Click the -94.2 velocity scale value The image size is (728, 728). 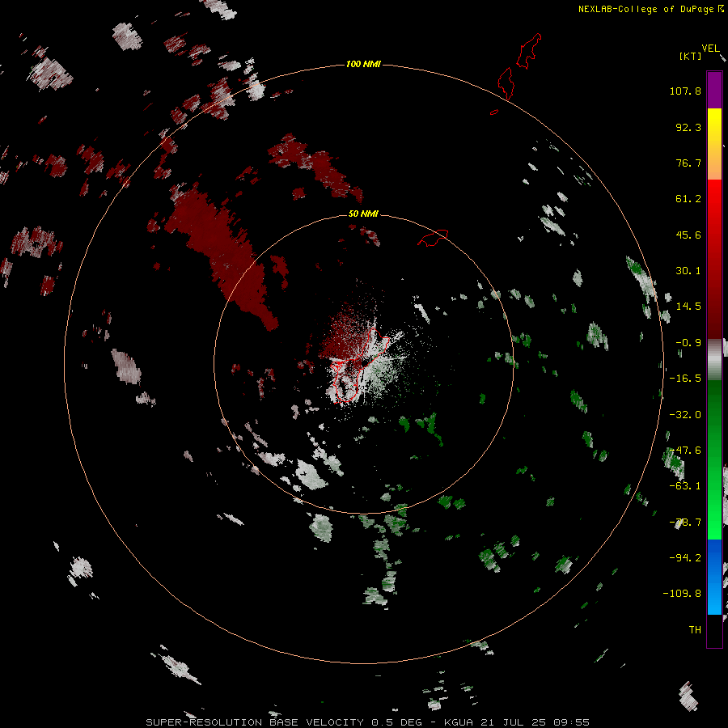[685, 557]
